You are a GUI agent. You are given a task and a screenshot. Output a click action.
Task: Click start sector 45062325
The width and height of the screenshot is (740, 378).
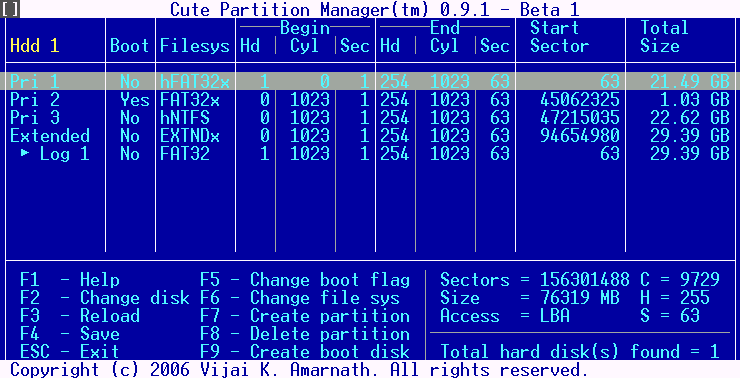click(x=580, y=100)
